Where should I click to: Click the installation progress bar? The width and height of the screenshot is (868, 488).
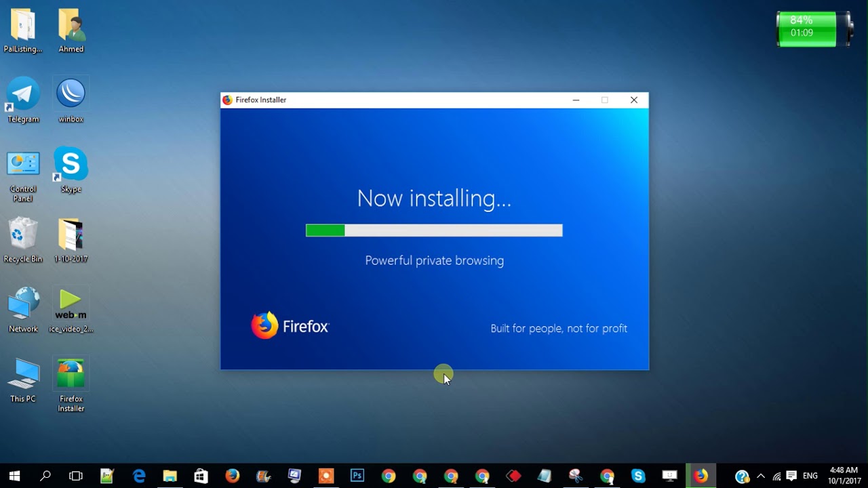pyautogui.click(x=434, y=230)
